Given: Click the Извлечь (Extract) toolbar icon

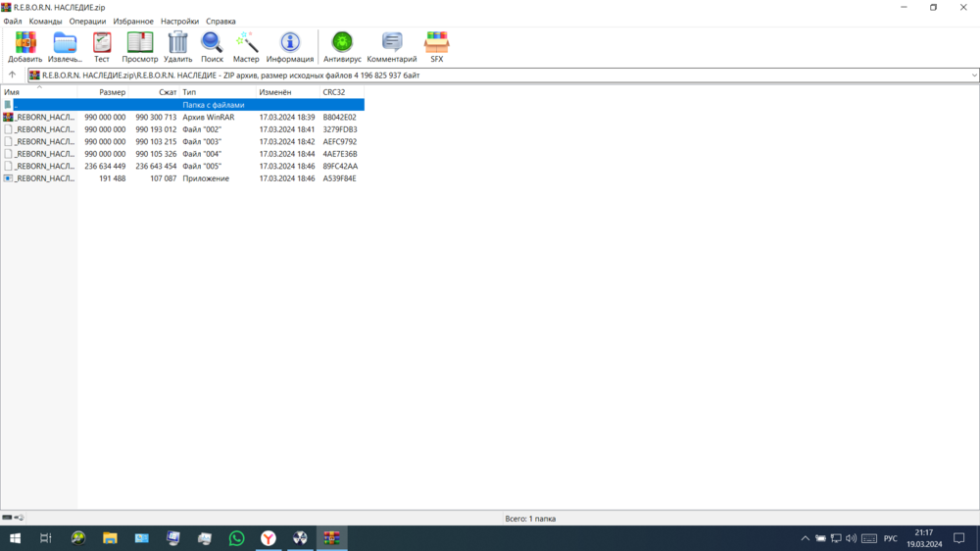Looking at the screenshot, I should [65, 46].
